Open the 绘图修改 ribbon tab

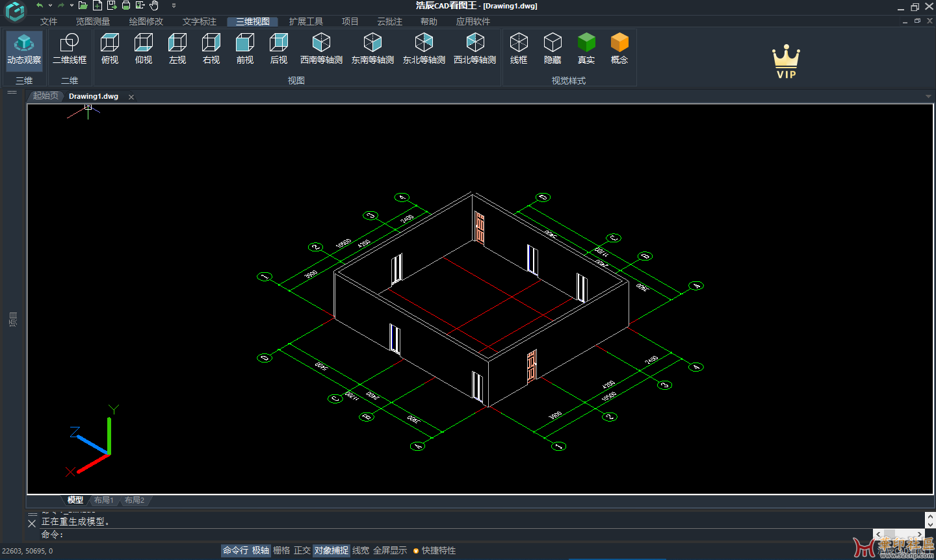coord(146,21)
